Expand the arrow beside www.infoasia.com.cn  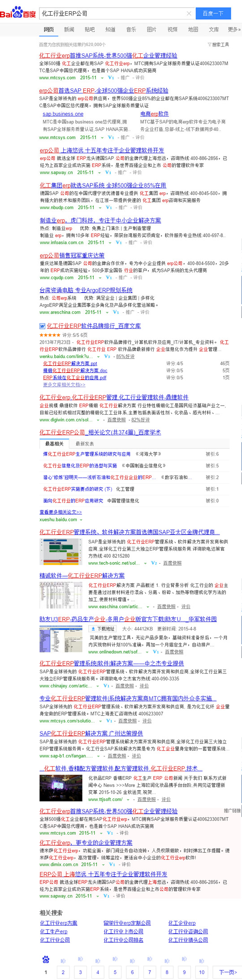pos(109,243)
